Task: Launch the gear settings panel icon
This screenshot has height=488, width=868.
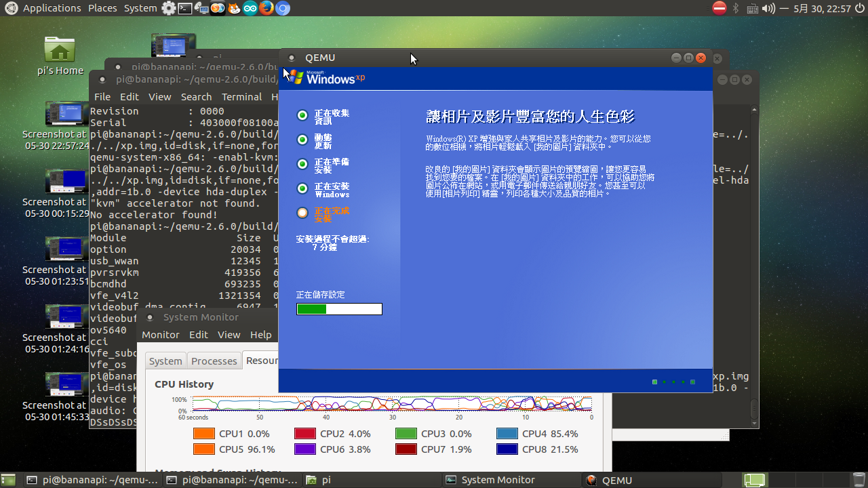Action: coord(169,8)
